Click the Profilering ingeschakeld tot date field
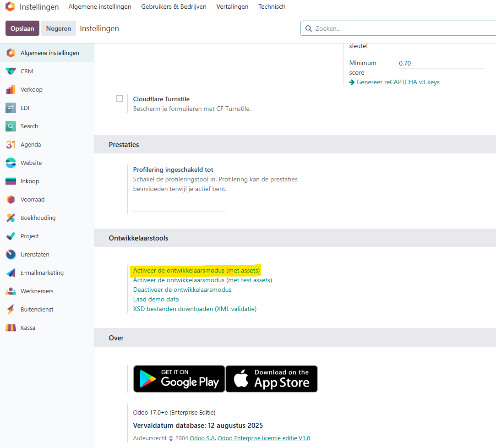 click(x=179, y=206)
